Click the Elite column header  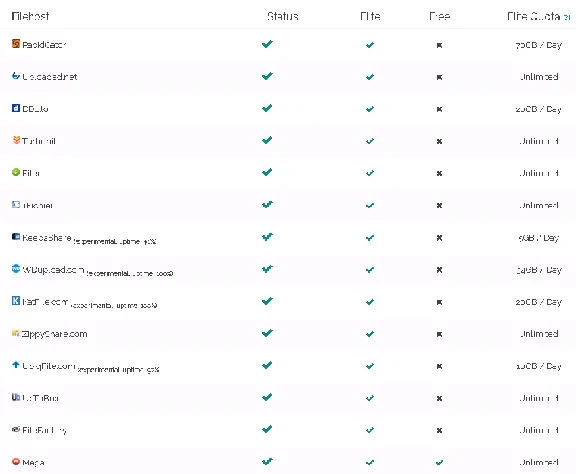[x=370, y=16]
